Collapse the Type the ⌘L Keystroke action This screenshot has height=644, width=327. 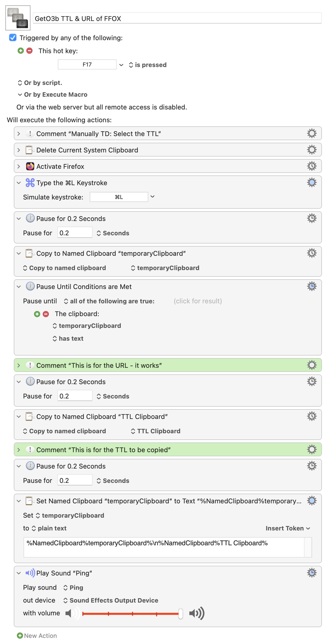(x=19, y=183)
